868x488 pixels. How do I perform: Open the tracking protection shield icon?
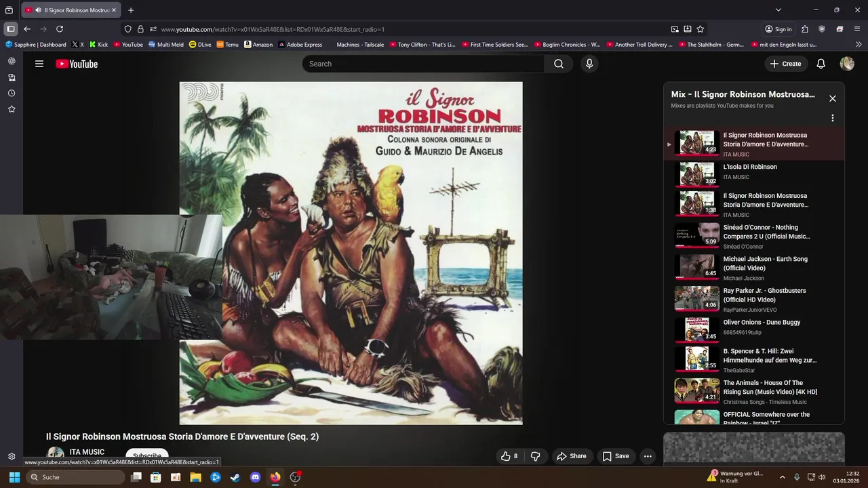(127, 29)
